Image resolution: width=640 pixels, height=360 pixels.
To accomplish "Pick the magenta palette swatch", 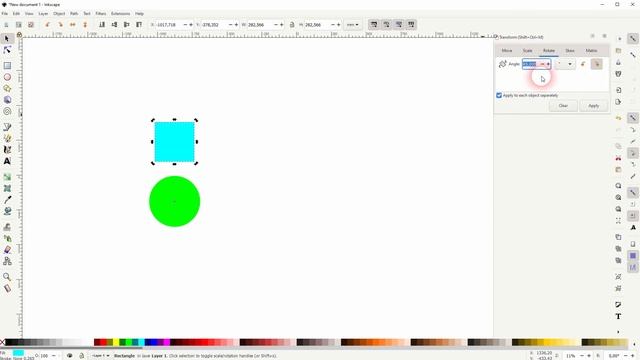I will click(167, 342).
